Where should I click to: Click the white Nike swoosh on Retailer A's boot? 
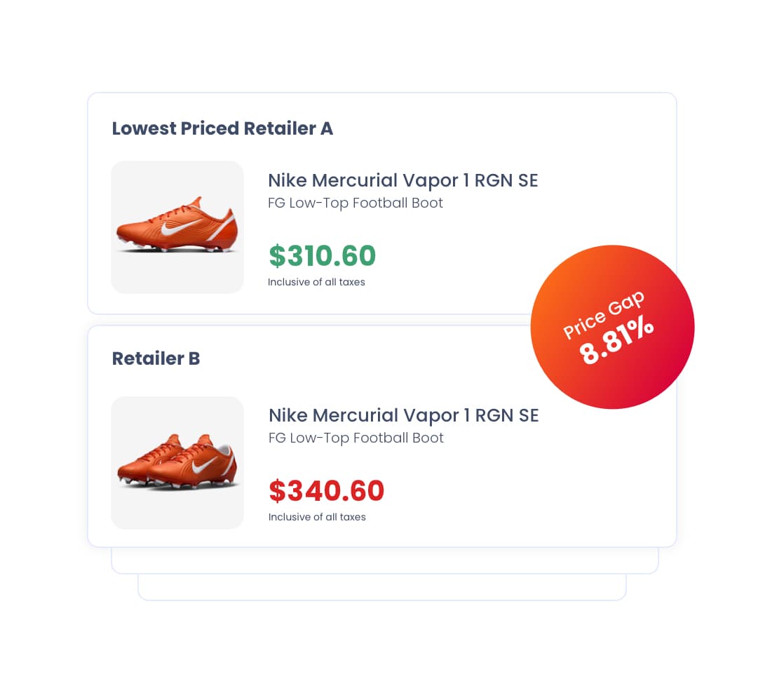click(173, 229)
